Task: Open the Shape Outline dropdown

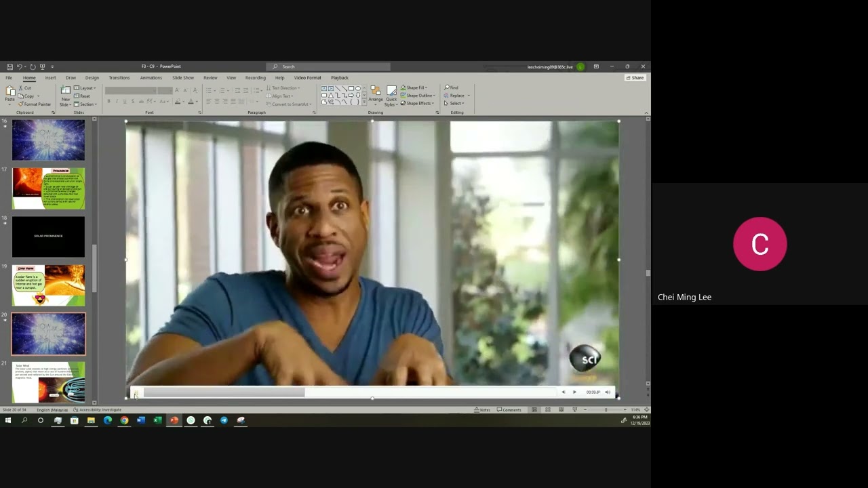Action: click(x=417, y=96)
